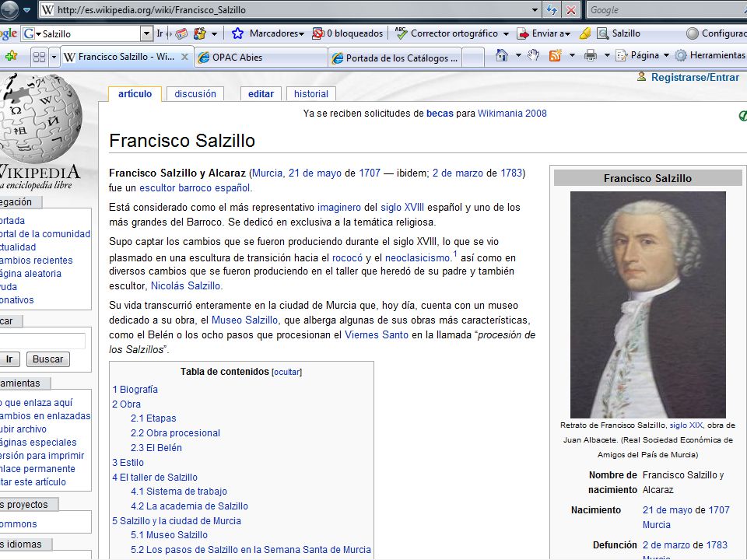Click the browser forward navigation button

(x=9, y=9)
